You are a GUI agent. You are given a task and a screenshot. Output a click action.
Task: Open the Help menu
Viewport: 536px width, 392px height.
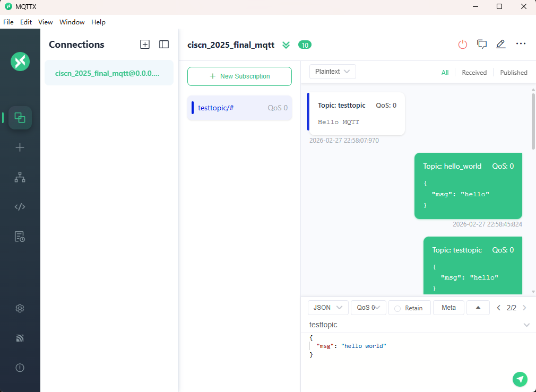pyautogui.click(x=98, y=22)
